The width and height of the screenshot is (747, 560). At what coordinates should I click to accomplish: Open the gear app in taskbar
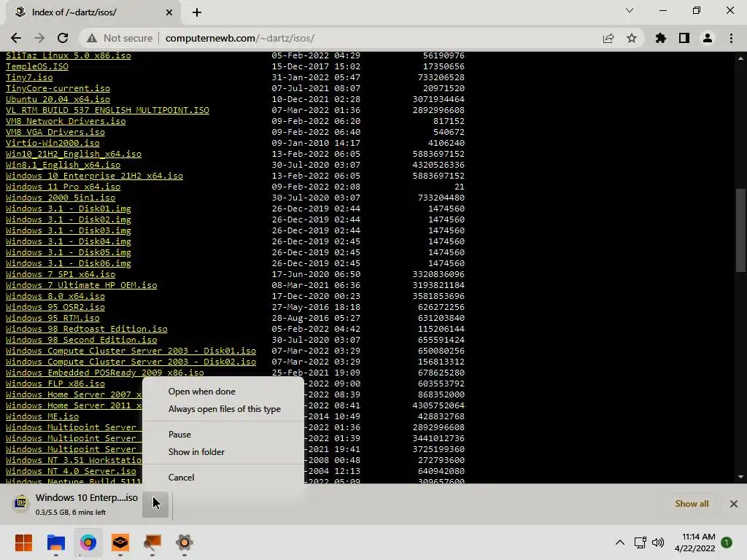tap(185, 542)
